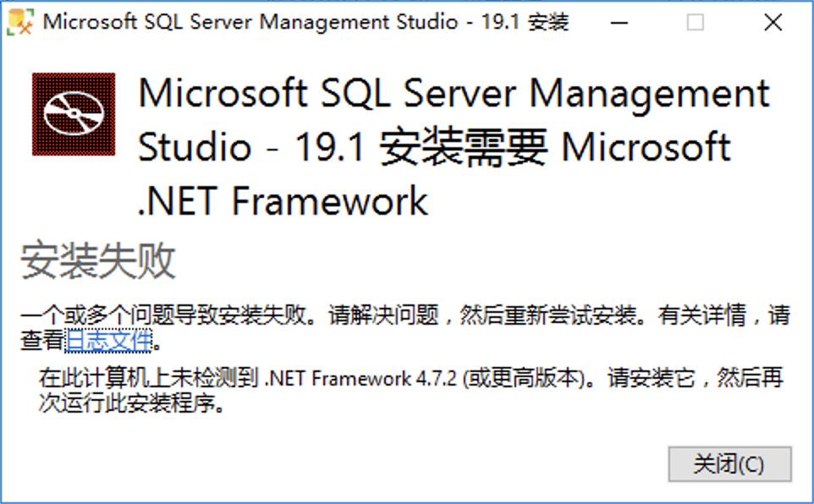
Task: Click the "Microsoft SQL Server Management" heading line
Action: [454, 93]
